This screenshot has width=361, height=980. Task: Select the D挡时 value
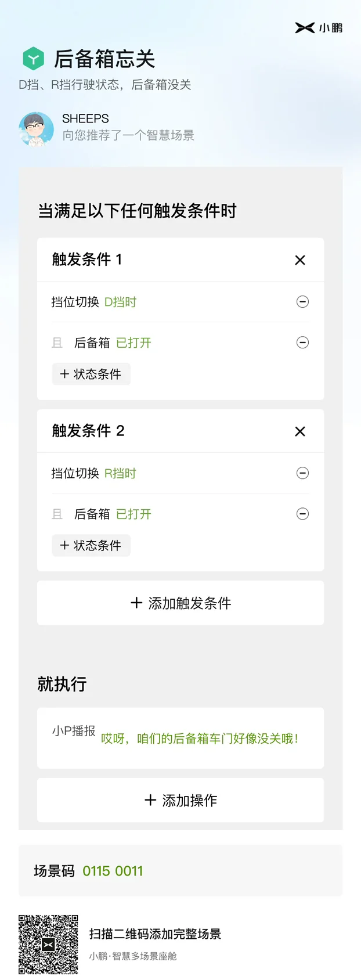120,302
